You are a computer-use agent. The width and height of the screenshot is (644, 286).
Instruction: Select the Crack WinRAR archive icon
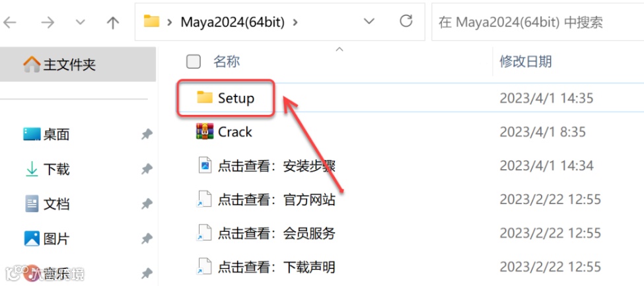coord(205,131)
